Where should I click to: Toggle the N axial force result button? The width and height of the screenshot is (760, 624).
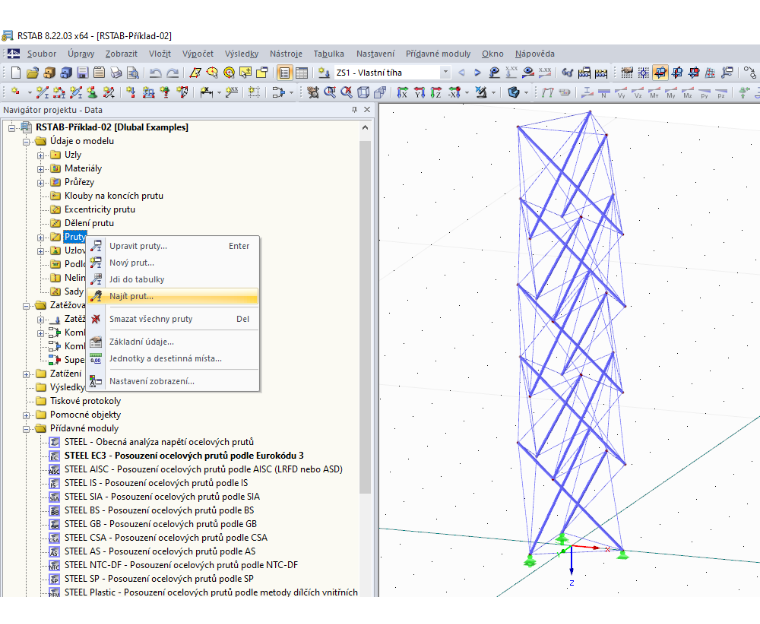(604, 92)
